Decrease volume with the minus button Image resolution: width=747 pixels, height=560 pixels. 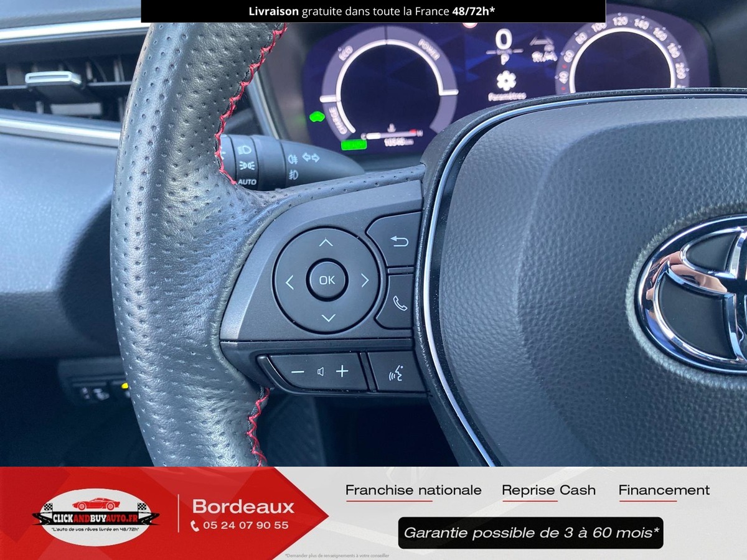(298, 372)
